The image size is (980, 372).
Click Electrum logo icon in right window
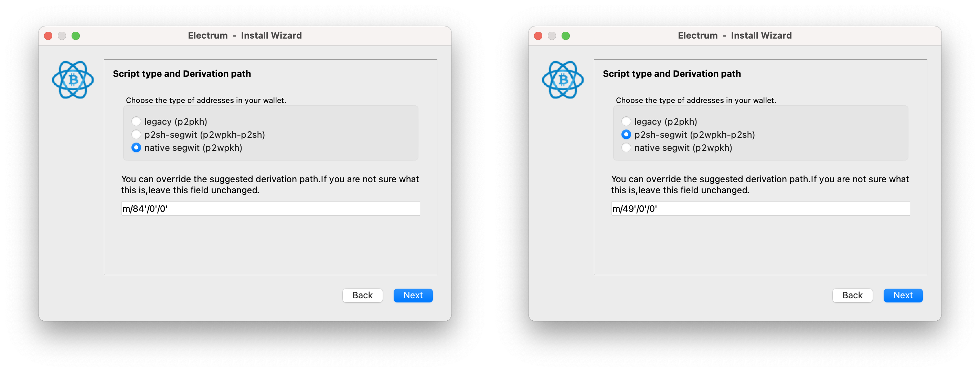pyautogui.click(x=563, y=80)
